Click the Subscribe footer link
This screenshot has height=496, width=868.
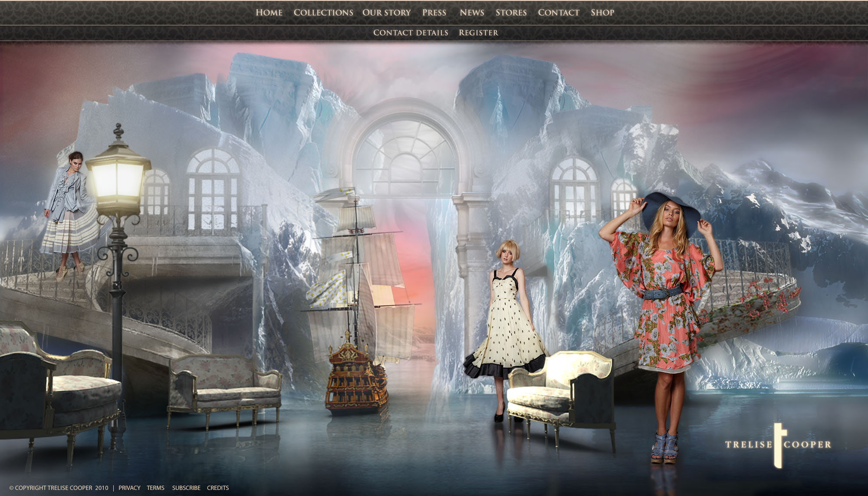click(186, 488)
